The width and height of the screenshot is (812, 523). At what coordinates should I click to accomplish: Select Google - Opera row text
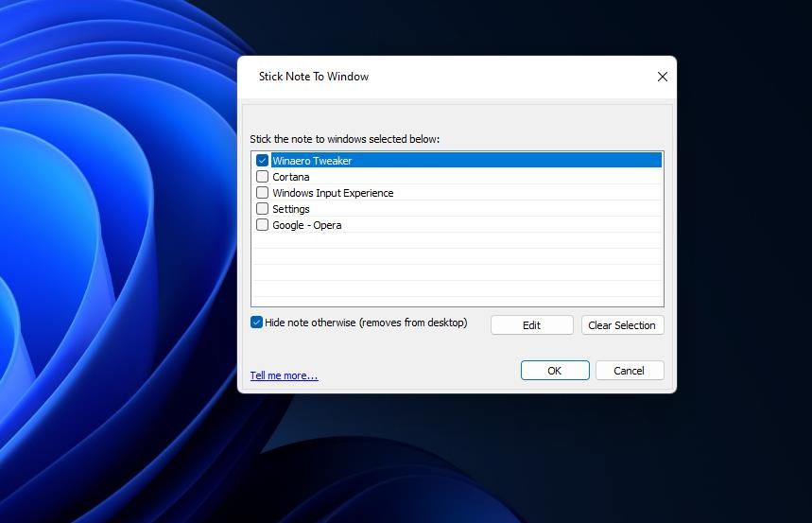coord(307,225)
